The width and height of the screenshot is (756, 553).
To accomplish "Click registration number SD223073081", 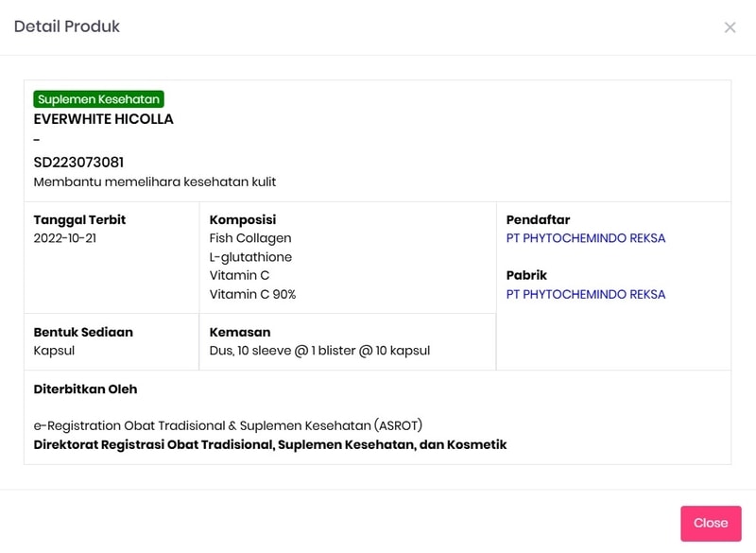I will (x=78, y=163).
